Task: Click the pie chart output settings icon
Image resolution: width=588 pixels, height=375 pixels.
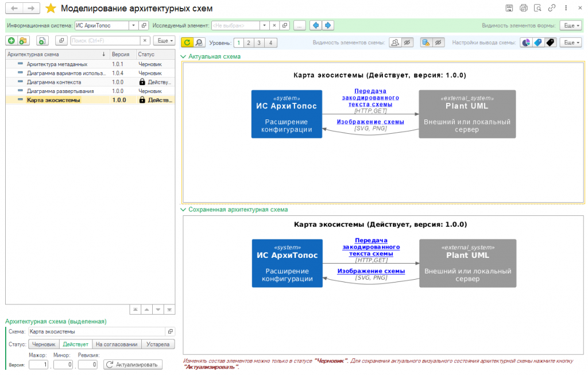Action: 525,42
